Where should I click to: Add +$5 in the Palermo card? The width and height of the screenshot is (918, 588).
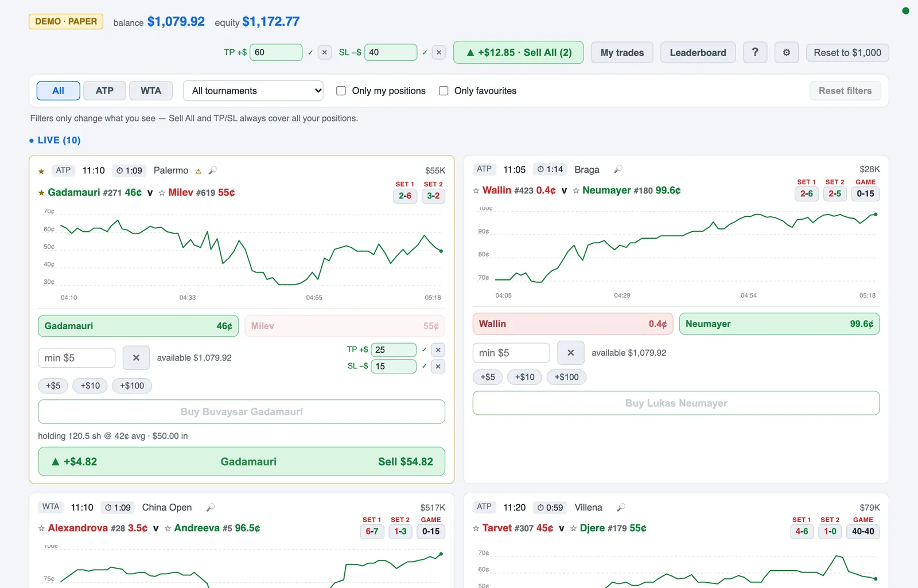point(53,385)
